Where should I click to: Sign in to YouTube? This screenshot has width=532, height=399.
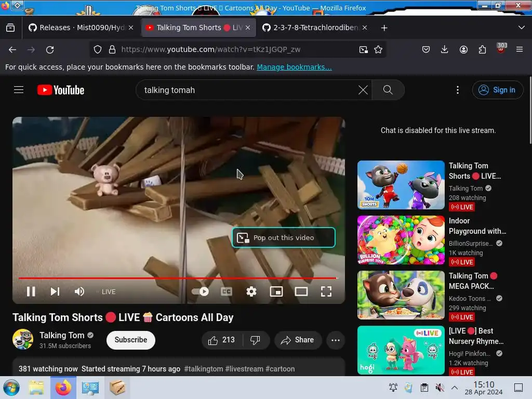click(497, 90)
